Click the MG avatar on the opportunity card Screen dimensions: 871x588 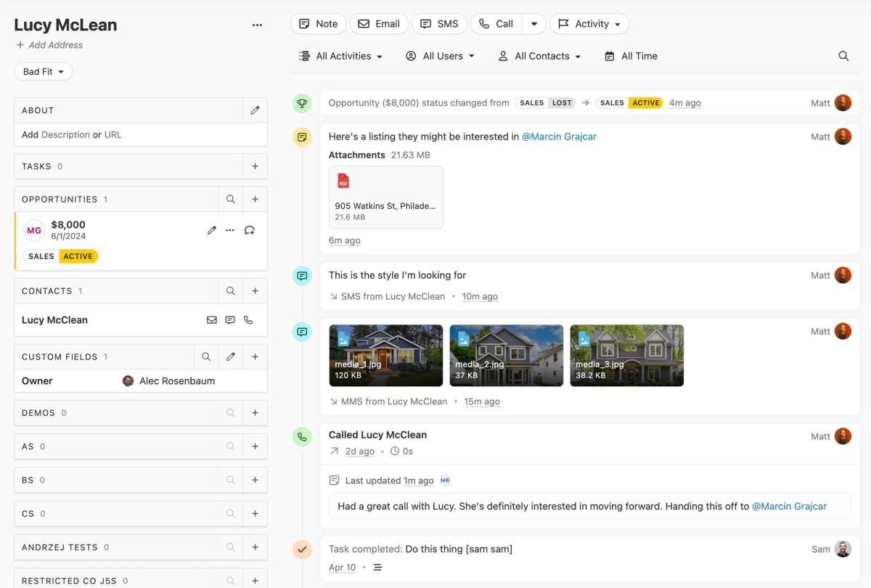coord(34,231)
